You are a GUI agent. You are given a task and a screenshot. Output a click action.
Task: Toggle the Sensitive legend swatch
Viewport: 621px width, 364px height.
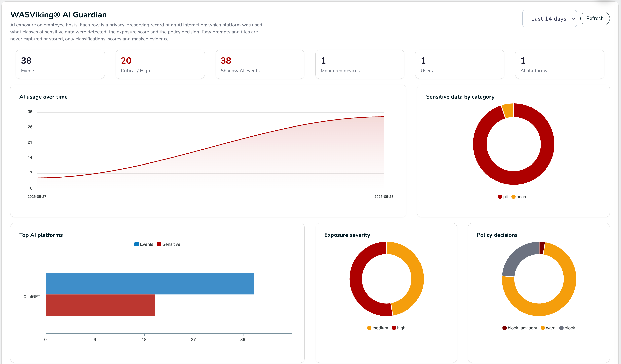[x=169, y=244]
